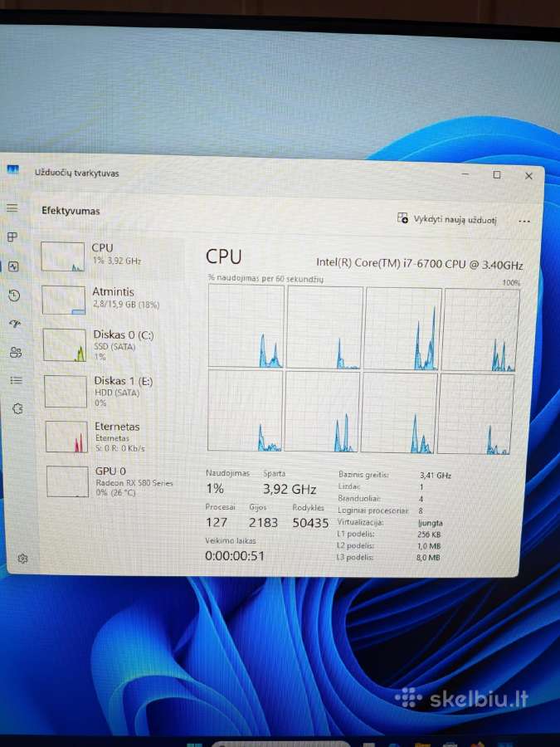Open the three-dot more options menu
The width and height of the screenshot is (560, 747).
[524, 222]
